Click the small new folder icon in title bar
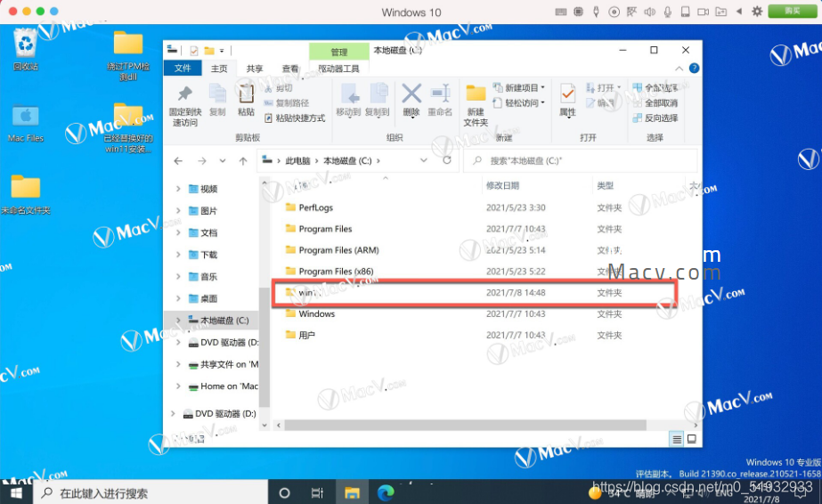 click(x=209, y=50)
